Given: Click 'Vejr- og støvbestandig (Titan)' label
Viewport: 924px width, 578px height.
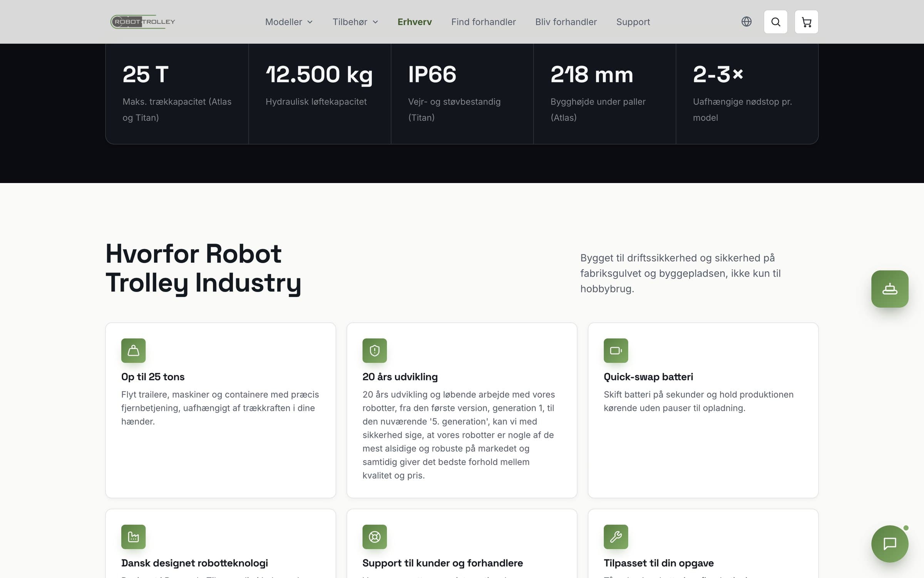Looking at the screenshot, I should pyautogui.click(x=454, y=109).
